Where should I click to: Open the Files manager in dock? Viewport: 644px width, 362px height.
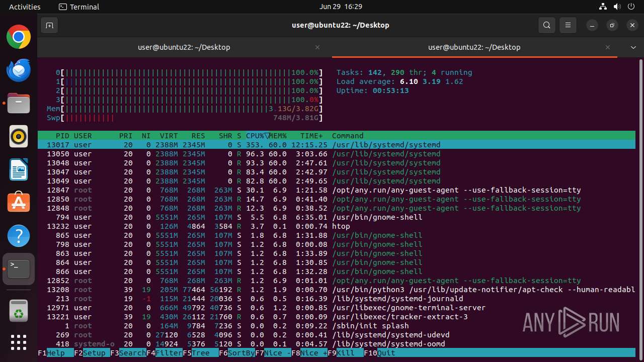19,104
